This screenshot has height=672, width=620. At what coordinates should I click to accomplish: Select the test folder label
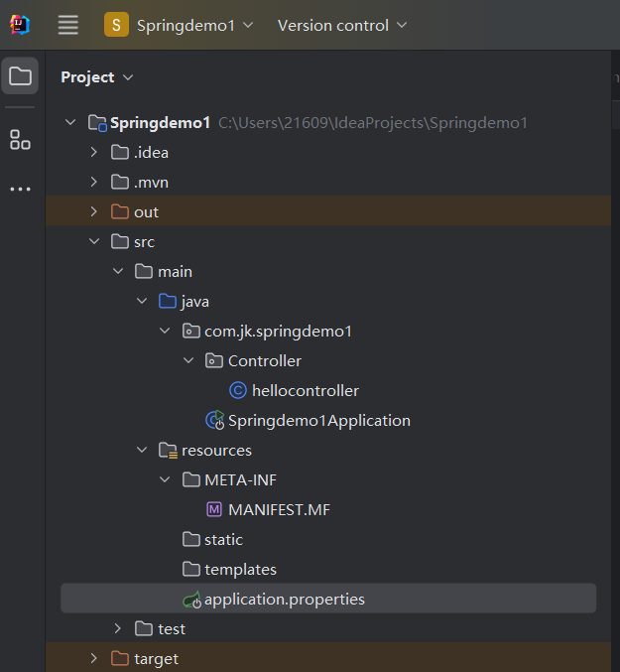click(x=172, y=629)
